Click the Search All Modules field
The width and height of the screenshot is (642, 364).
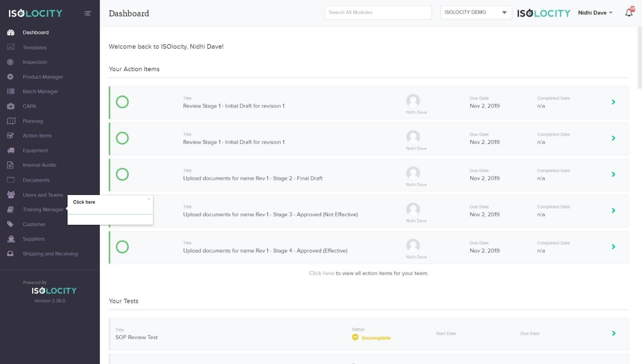378,12
